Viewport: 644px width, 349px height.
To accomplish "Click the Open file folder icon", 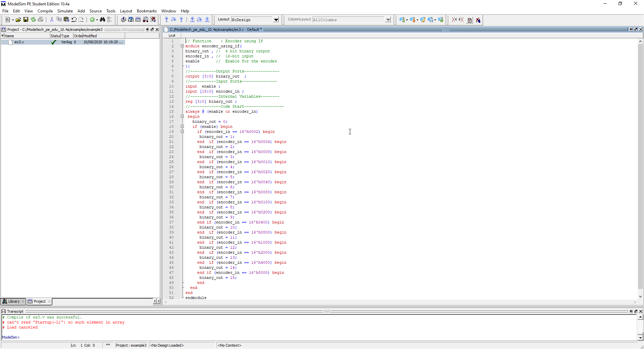I will pos(18,20).
